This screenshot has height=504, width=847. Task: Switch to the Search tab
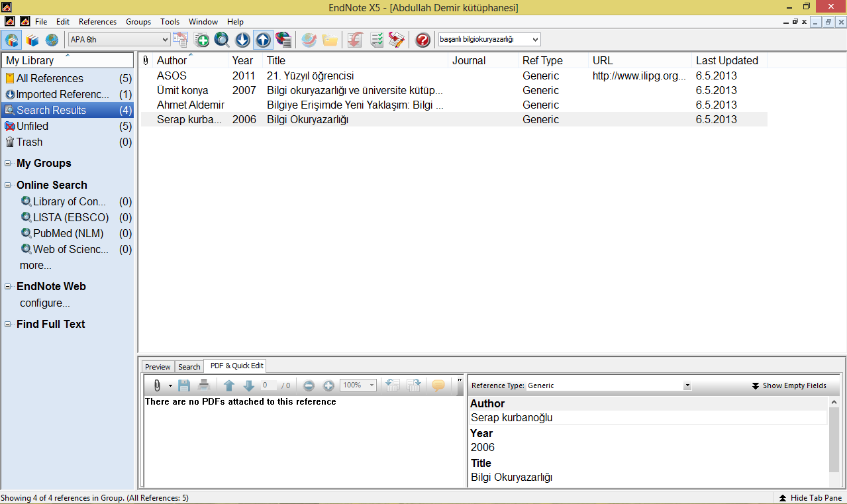point(189,367)
